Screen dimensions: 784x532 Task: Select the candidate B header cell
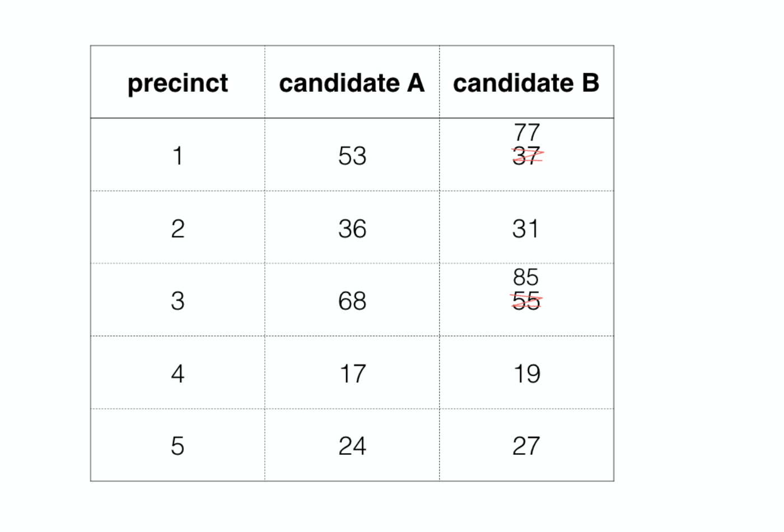click(x=526, y=83)
